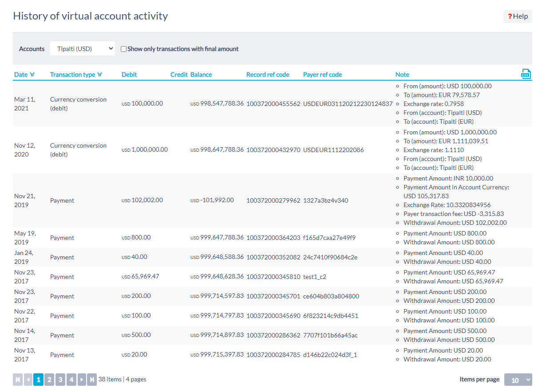The height and width of the screenshot is (392, 546).
Task: Go to first page arrow icon
Action: 18,380
